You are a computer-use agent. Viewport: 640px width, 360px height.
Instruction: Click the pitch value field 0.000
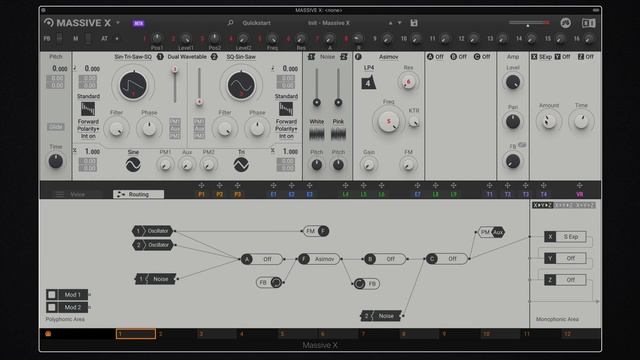point(60,69)
